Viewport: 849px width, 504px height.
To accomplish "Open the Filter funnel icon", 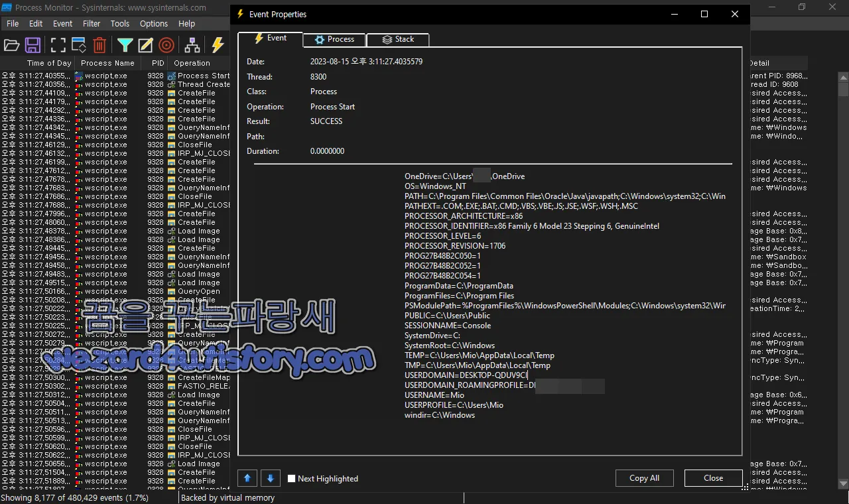I will [x=125, y=45].
